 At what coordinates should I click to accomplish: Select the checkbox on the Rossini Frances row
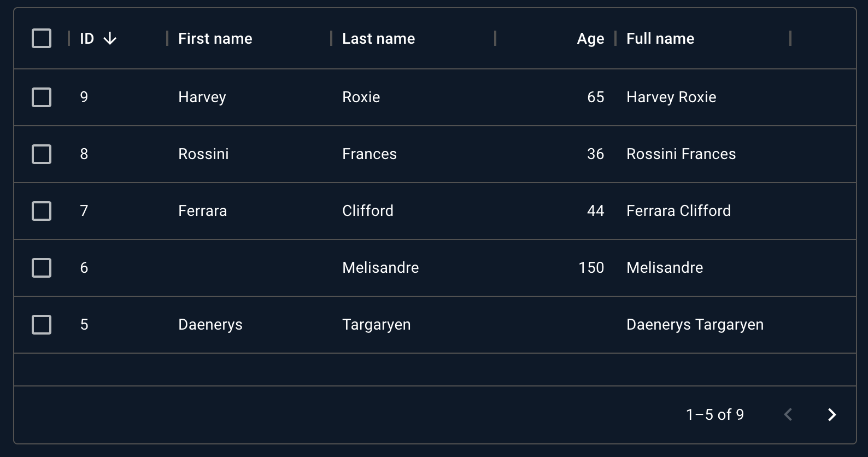pyautogui.click(x=42, y=154)
